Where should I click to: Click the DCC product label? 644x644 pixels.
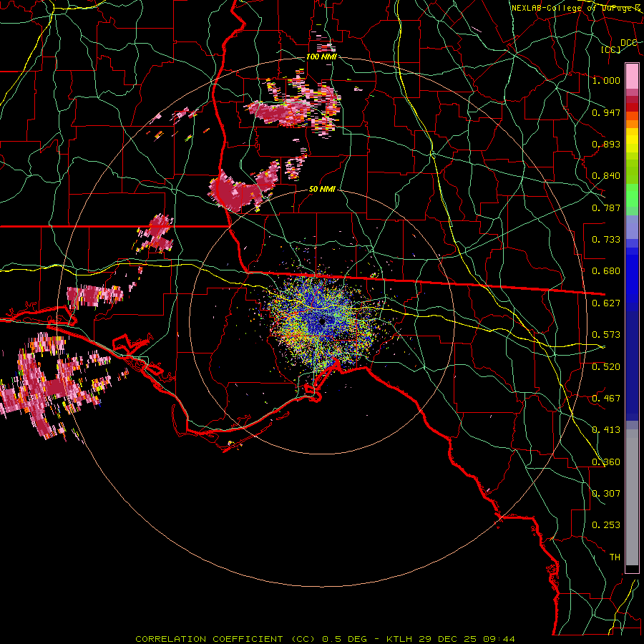[628, 43]
